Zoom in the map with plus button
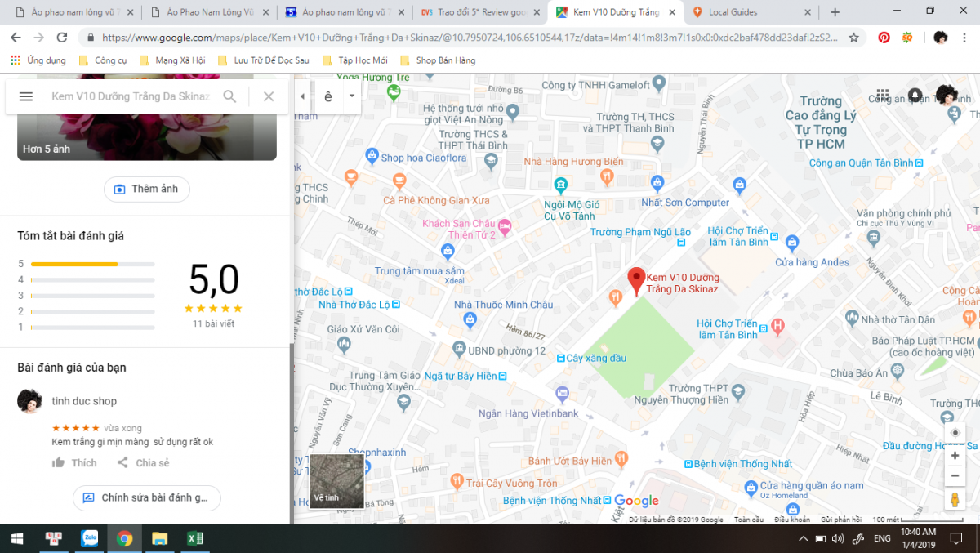 (x=955, y=456)
